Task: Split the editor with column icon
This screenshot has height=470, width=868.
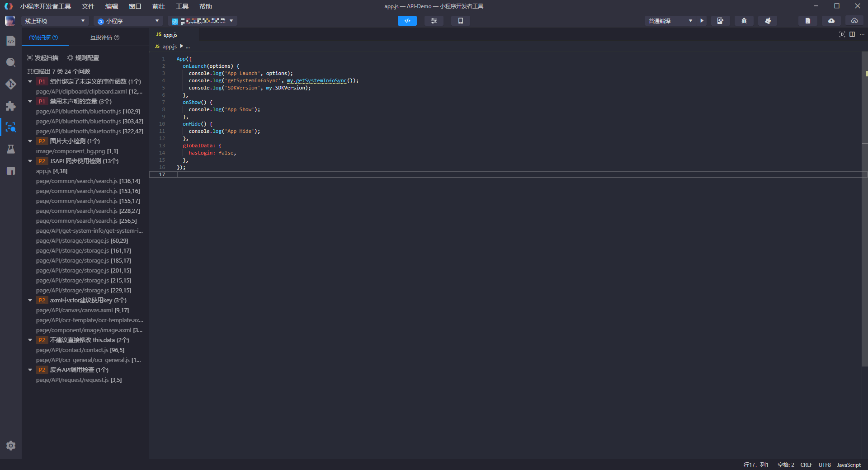Action: [x=852, y=34]
